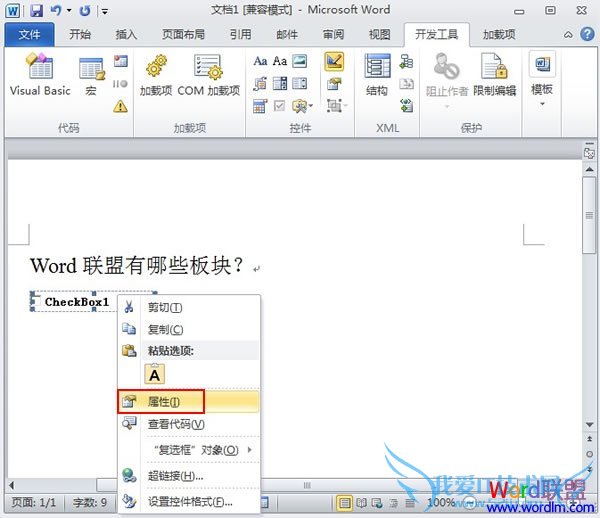Choose Format Control (设置控件格式) menu item

189,501
